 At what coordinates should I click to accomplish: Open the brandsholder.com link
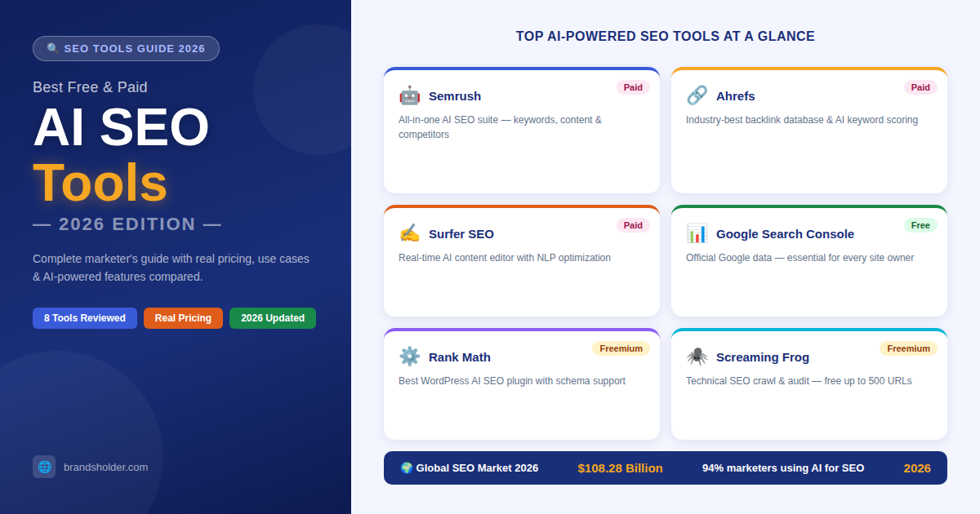[x=106, y=467]
